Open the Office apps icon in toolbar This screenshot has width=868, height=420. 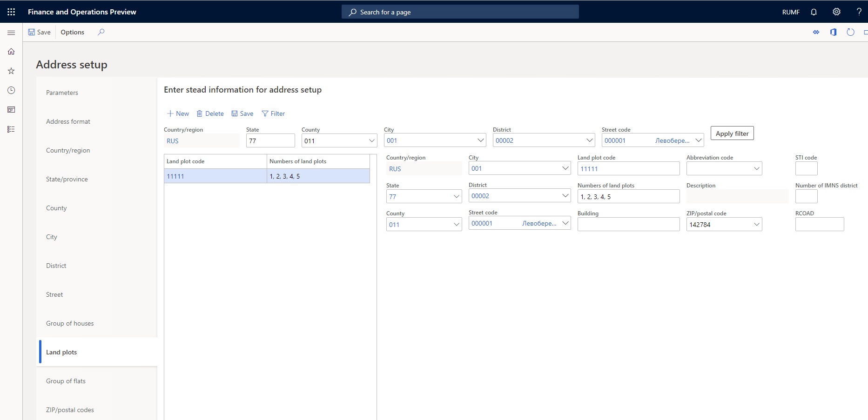[x=833, y=32]
